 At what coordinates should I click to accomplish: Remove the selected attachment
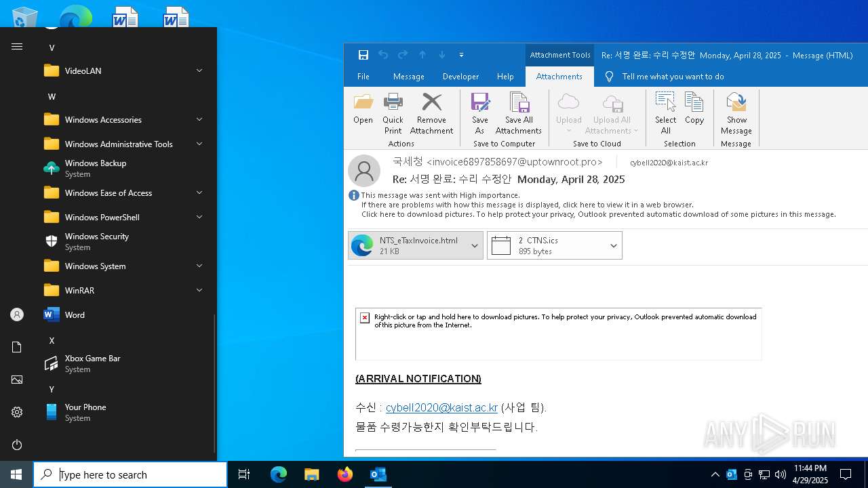tap(431, 114)
